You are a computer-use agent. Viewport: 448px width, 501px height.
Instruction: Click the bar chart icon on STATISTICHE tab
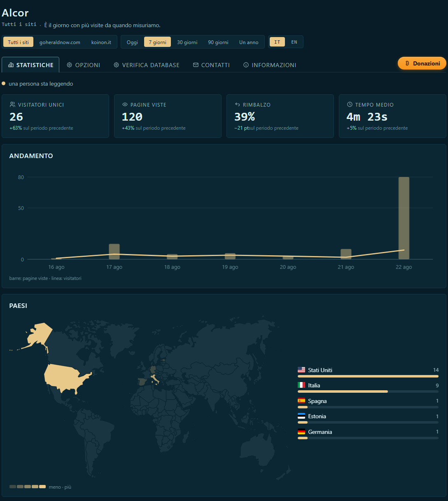pos(11,65)
